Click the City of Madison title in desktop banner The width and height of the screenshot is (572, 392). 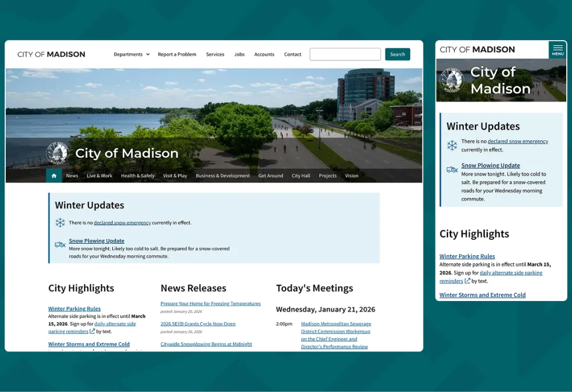(x=126, y=153)
